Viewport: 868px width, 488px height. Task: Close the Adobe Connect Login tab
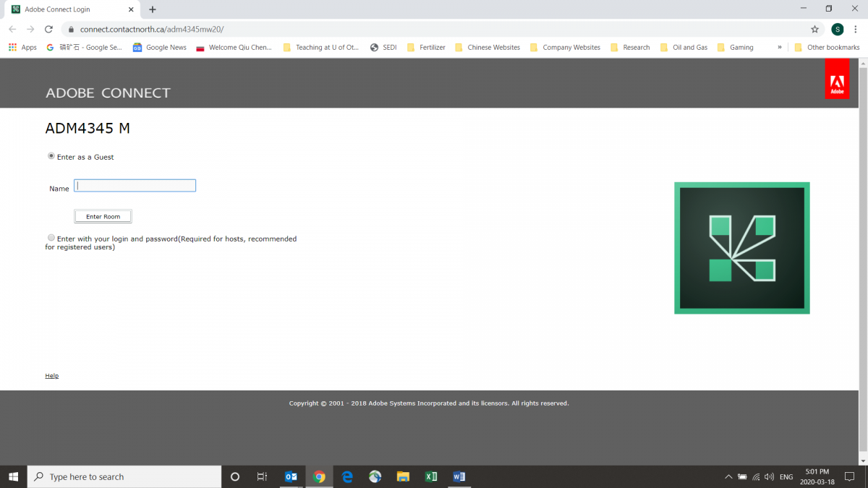tap(131, 9)
